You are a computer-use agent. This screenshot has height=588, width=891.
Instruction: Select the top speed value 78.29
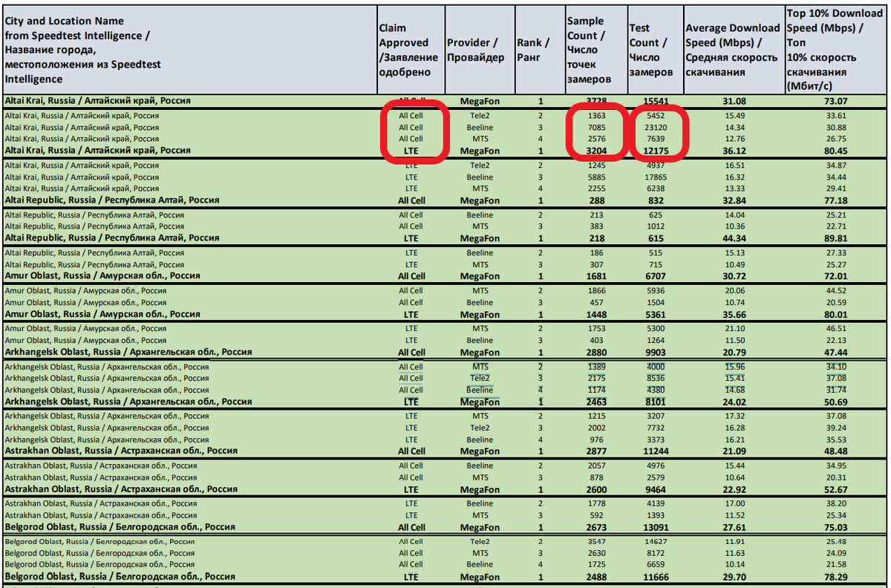tap(835, 577)
